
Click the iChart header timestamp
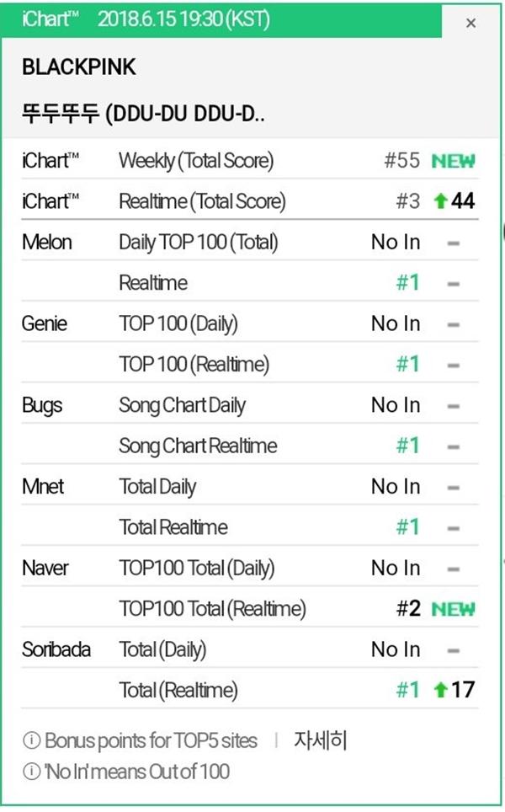(183, 19)
